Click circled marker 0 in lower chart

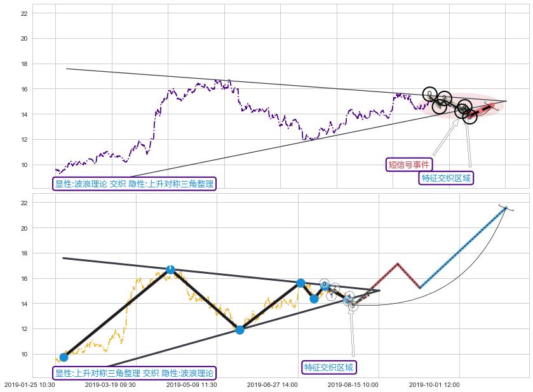coord(324,284)
